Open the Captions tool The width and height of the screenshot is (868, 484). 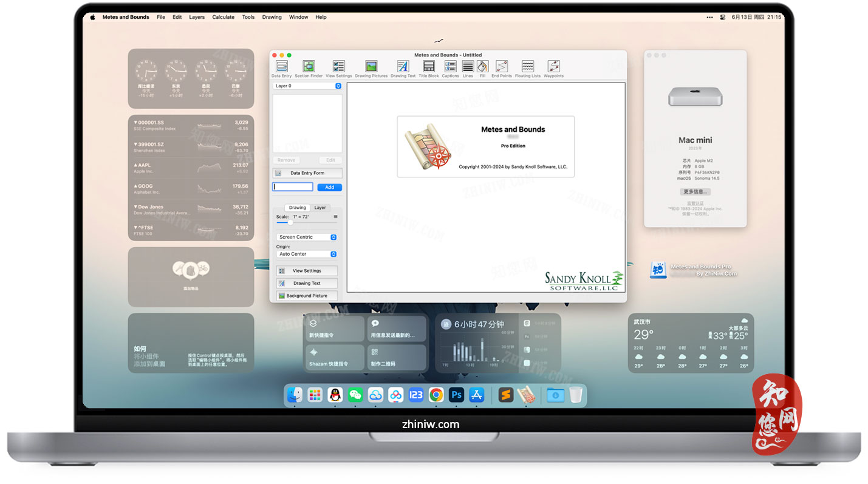[x=450, y=69]
